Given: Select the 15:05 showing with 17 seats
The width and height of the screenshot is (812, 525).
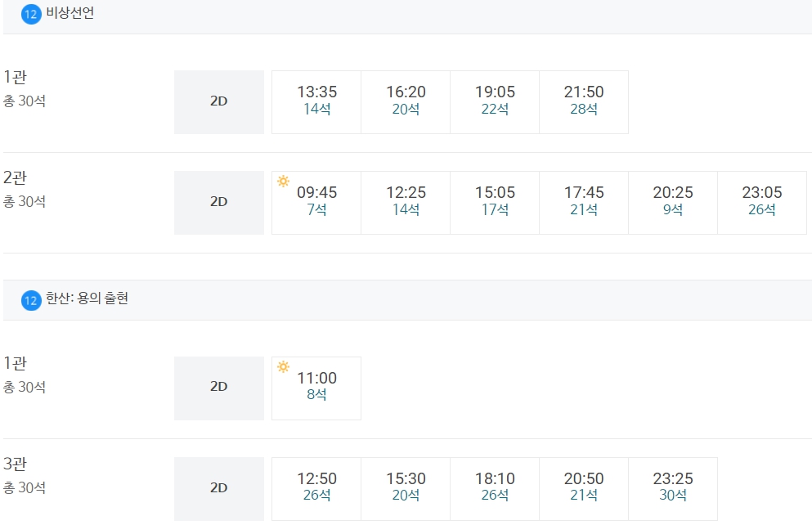Looking at the screenshot, I should [495, 203].
